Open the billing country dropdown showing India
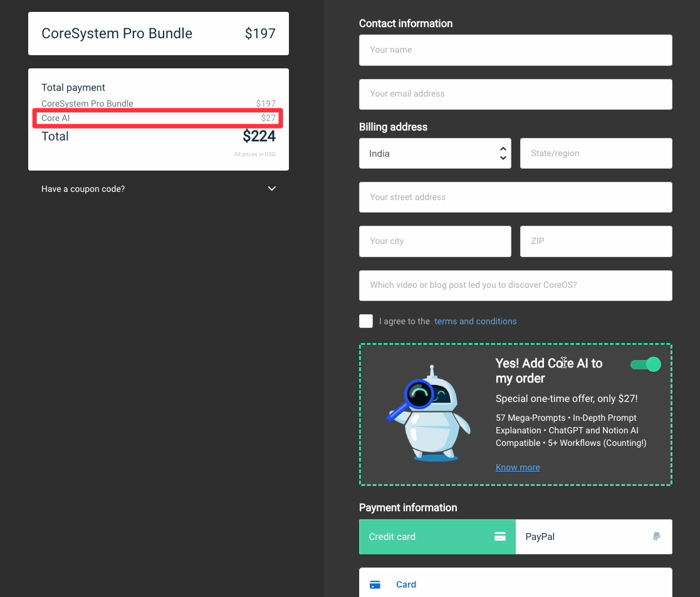The image size is (700, 597). [435, 153]
